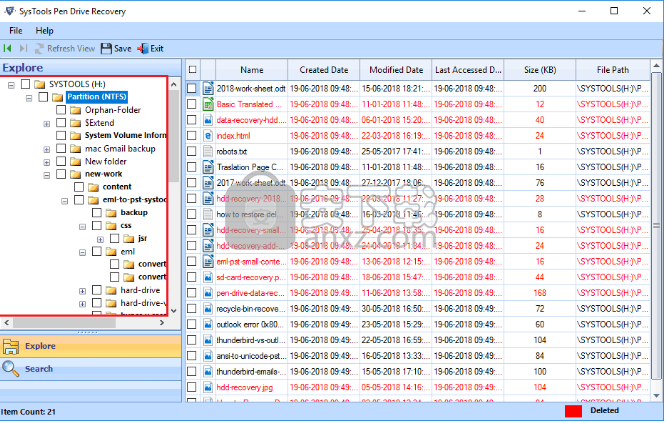This screenshot has height=423, width=666.
Task: Click the spreadsheet icon for Basic Translated file
Action: pos(208,104)
